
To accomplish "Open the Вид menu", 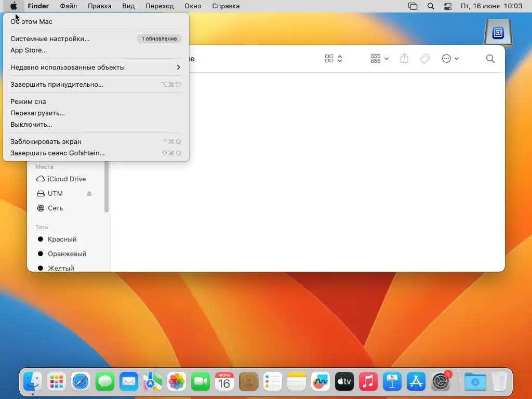I will [129, 6].
